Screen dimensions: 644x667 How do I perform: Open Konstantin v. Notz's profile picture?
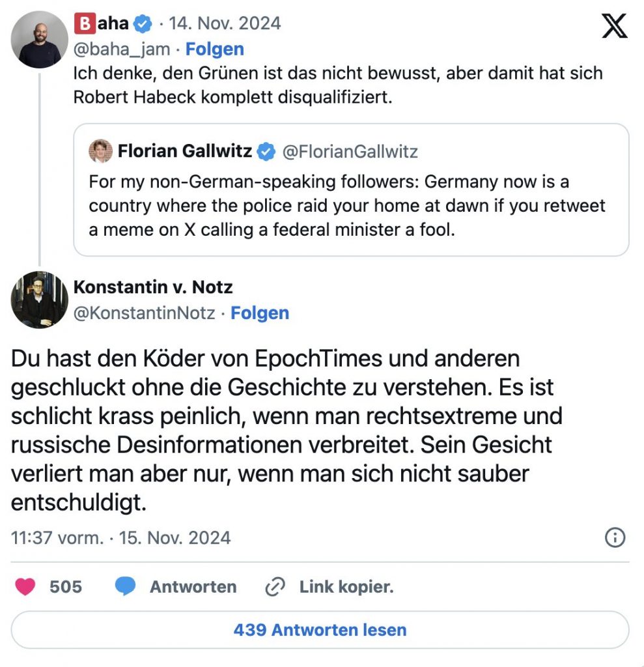[x=40, y=300]
